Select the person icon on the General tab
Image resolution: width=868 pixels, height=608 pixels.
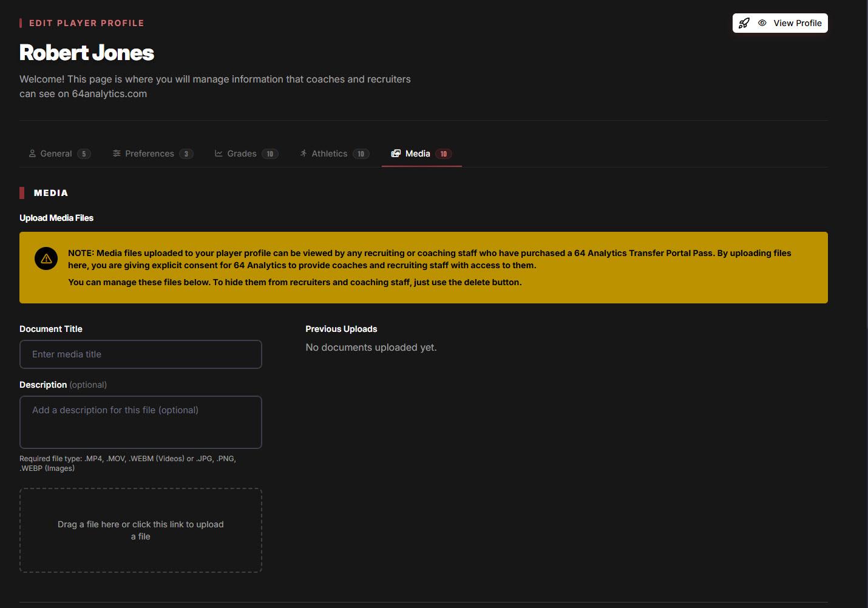click(x=32, y=153)
